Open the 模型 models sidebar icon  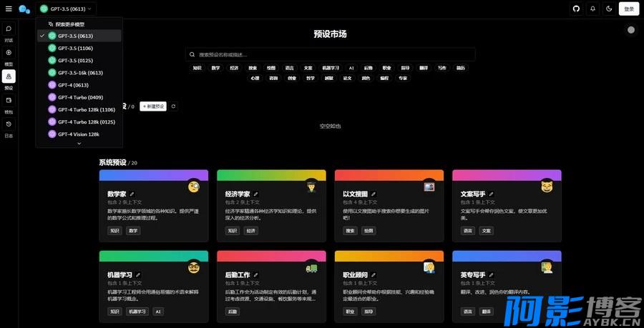coord(9,52)
